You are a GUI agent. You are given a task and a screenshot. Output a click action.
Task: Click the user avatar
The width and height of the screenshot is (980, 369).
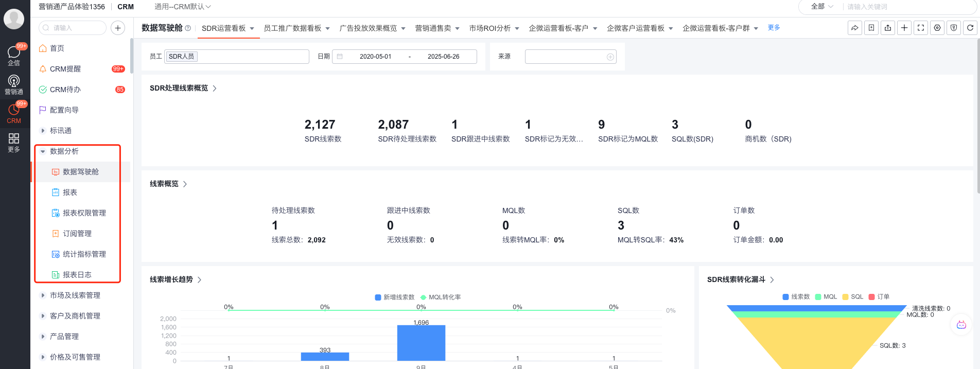coord(14,20)
